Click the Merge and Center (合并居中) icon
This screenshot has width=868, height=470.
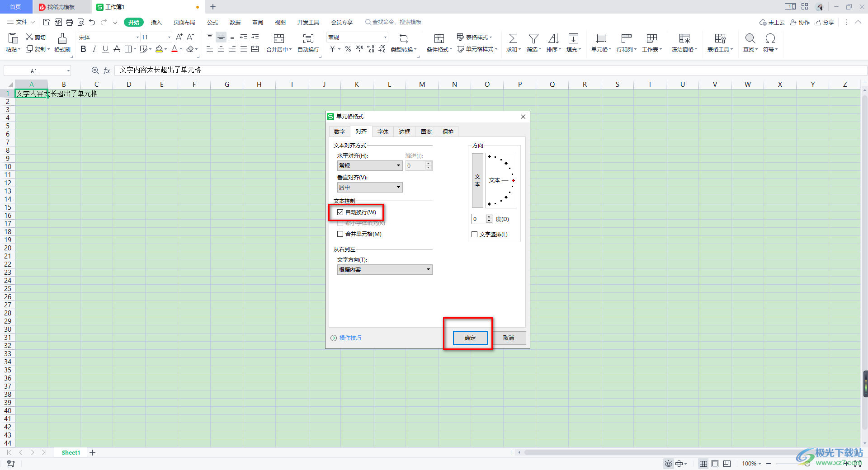coord(279,38)
